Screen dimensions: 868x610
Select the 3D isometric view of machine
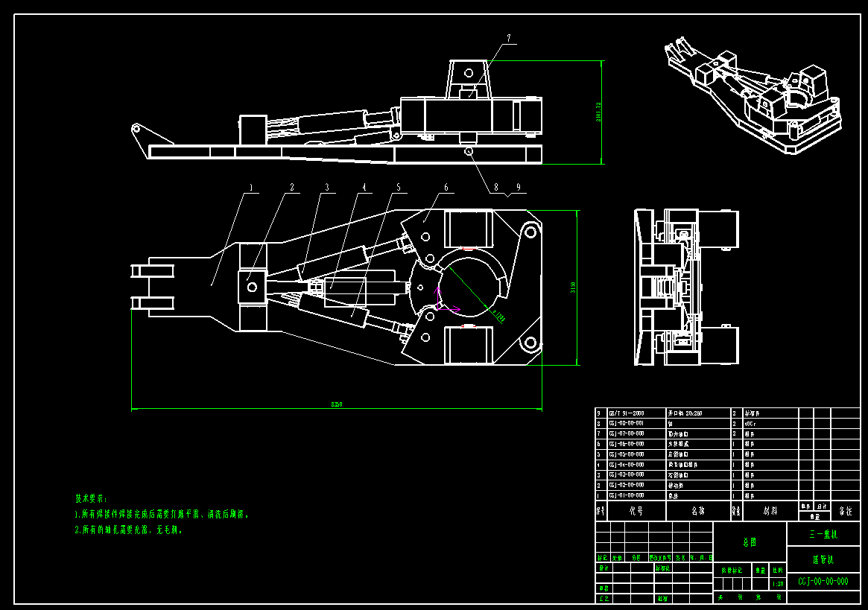[x=753, y=94]
